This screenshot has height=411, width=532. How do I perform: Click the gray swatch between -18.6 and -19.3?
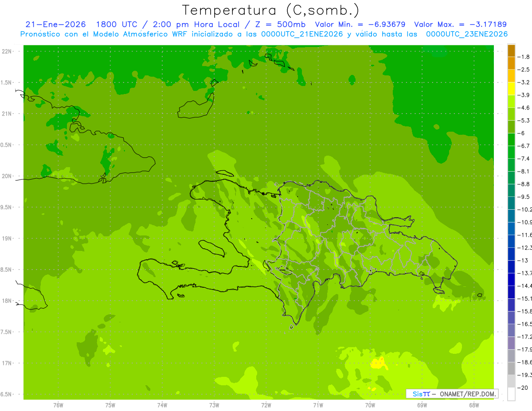(511, 368)
